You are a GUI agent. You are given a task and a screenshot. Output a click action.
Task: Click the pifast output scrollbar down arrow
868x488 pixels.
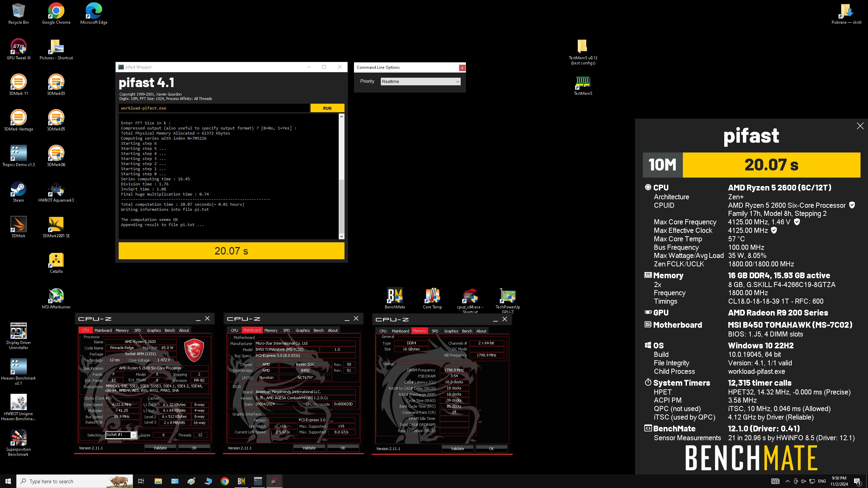coord(341,237)
